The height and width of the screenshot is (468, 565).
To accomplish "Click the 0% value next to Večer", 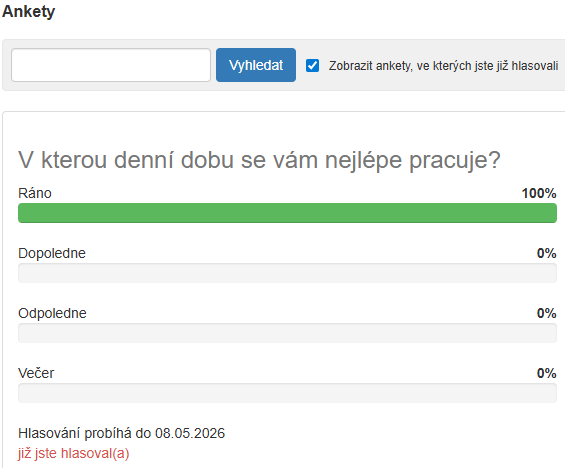I will [547, 373].
